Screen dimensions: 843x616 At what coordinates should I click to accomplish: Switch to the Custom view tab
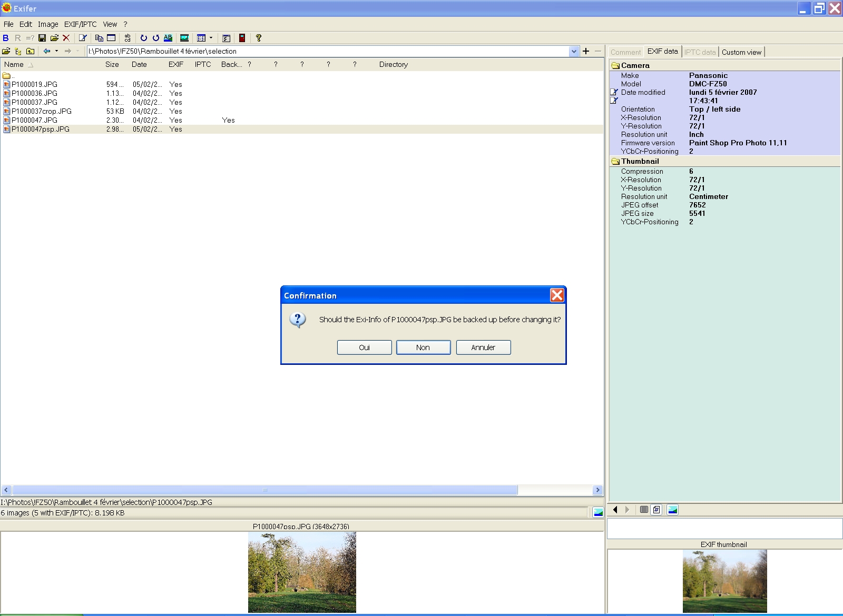(x=741, y=52)
